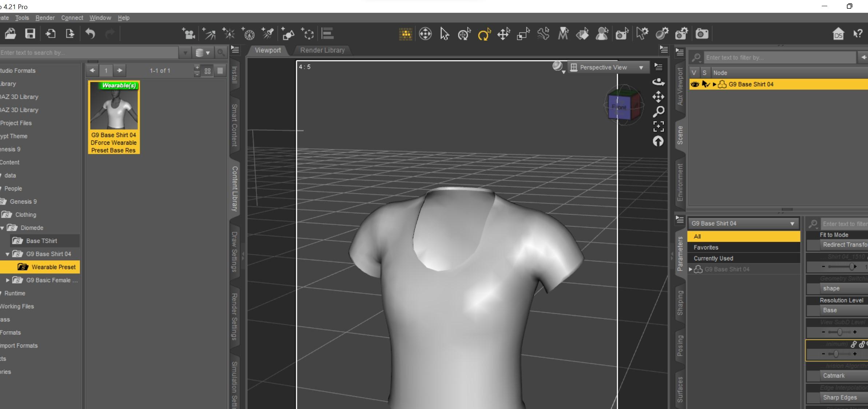Expand the G9 Basic Female folder

click(8, 280)
